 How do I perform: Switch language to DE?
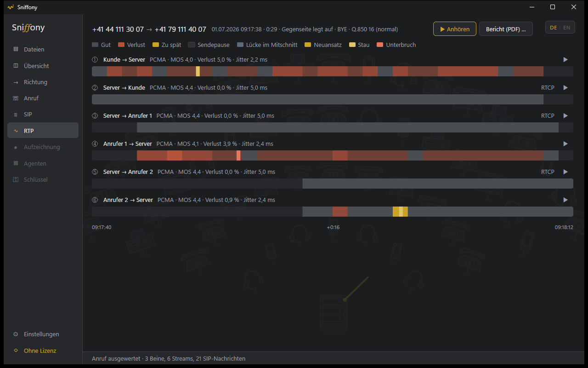[x=553, y=28]
